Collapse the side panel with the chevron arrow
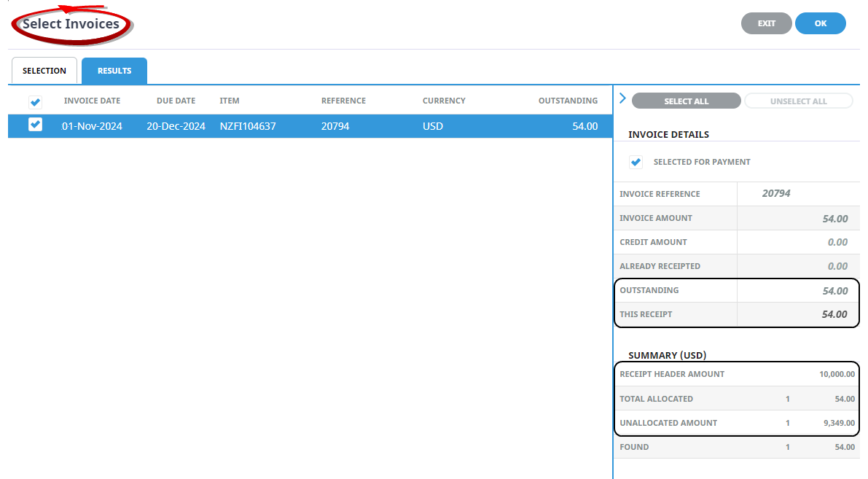Screen dimensions: 868x479 click(622, 98)
